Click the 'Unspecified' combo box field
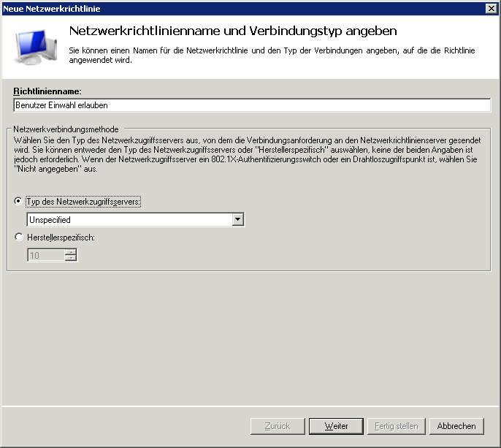 (x=129, y=219)
